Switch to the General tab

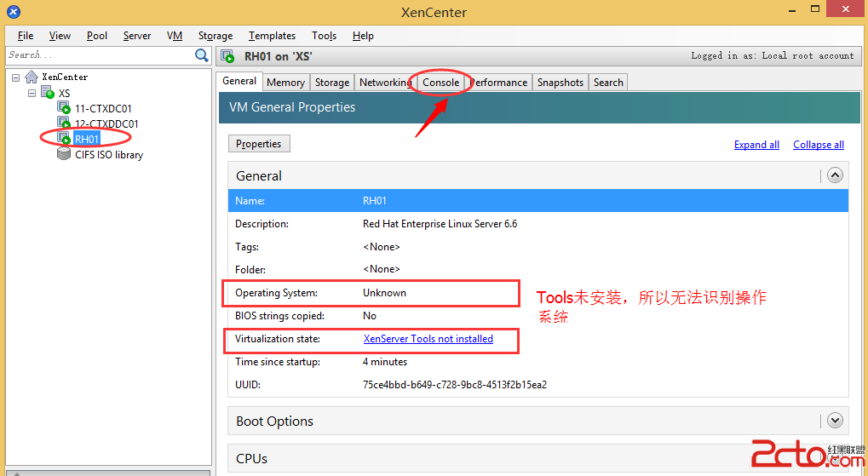pos(239,81)
